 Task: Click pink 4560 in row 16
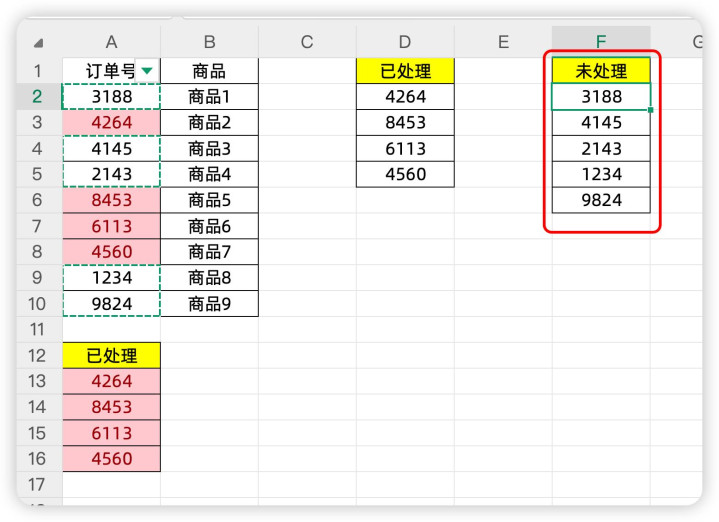tap(111, 459)
